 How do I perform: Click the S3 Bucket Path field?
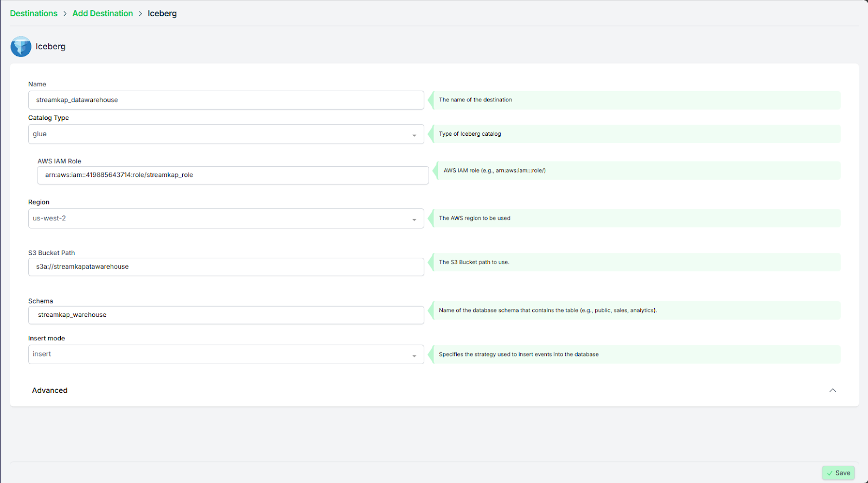(226, 267)
